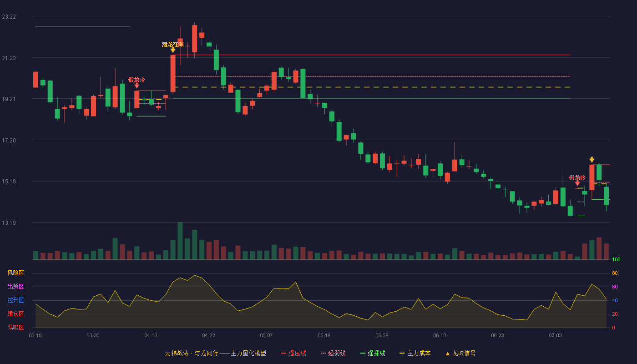Click the 04-22 date label
This screenshot has width=637, height=364.
point(208,335)
